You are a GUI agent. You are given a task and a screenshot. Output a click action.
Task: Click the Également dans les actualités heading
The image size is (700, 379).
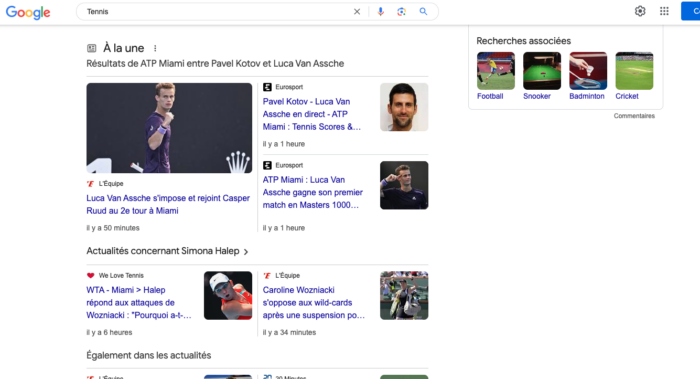[149, 355]
